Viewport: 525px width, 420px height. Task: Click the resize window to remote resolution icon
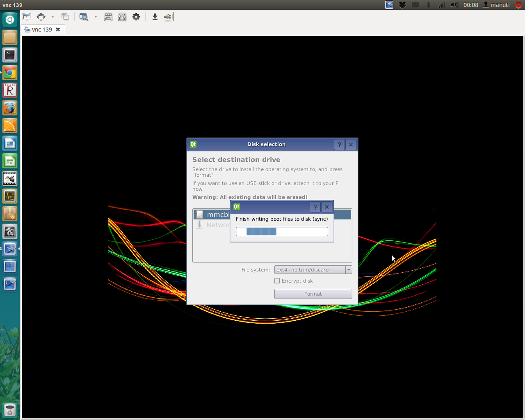tap(27, 17)
